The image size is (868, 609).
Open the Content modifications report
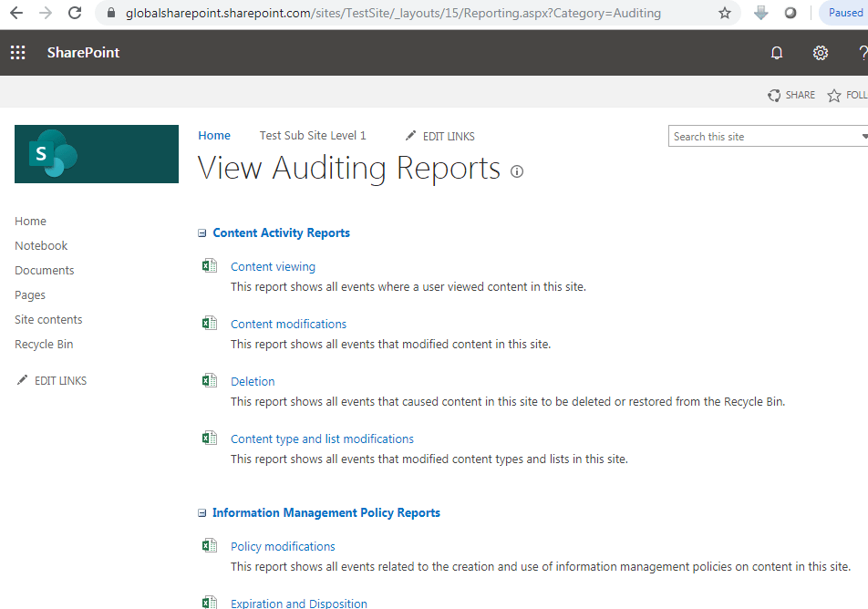click(288, 324)
